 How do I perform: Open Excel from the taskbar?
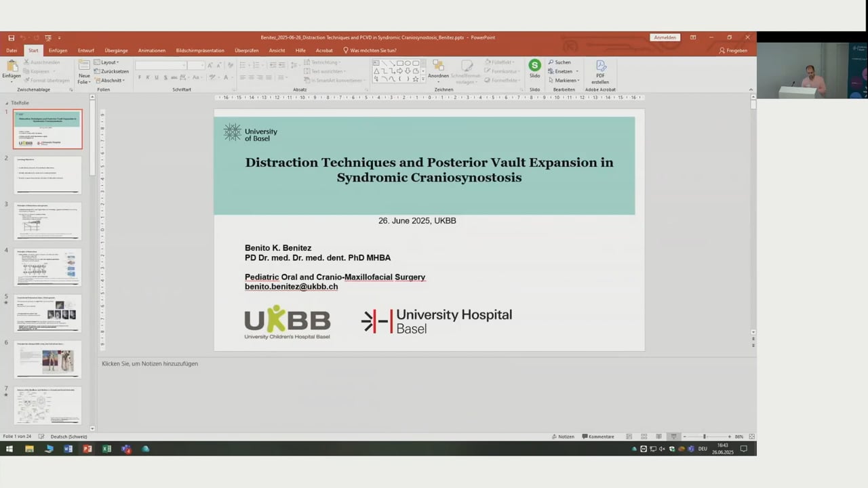(x=106, y=449)
